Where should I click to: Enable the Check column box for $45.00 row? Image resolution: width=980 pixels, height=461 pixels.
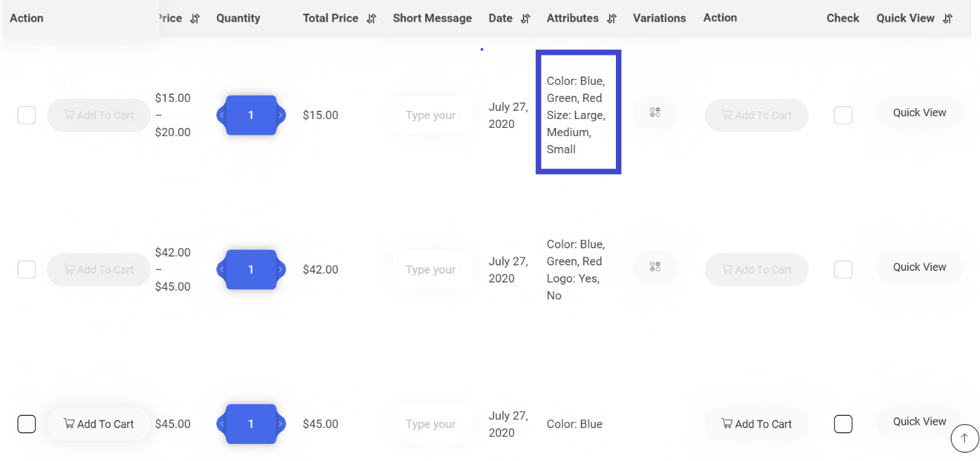click(843, 424)
